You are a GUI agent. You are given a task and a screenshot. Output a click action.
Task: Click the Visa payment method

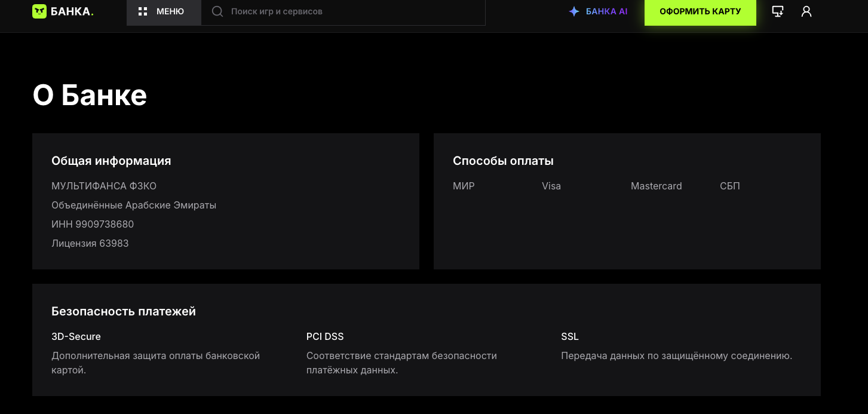[x=551, y=186]
